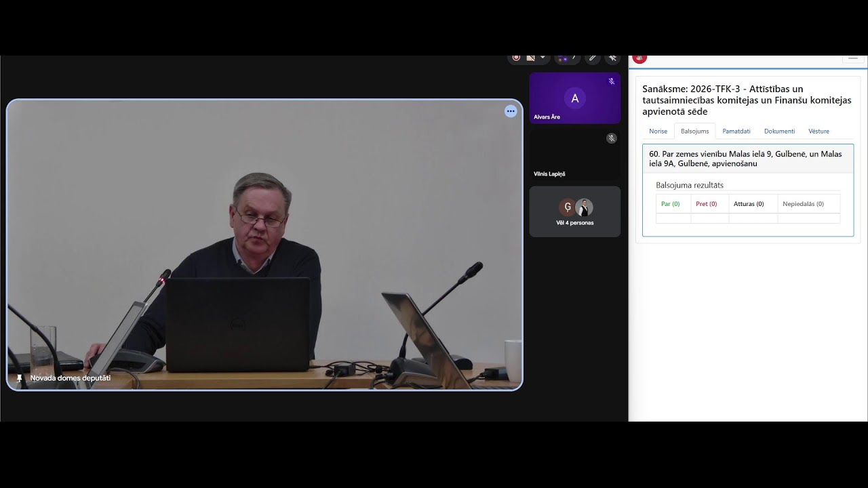The image size is (868, 488).
Task: Click the red logo of the voting panel
Action: tap(639, 59)
